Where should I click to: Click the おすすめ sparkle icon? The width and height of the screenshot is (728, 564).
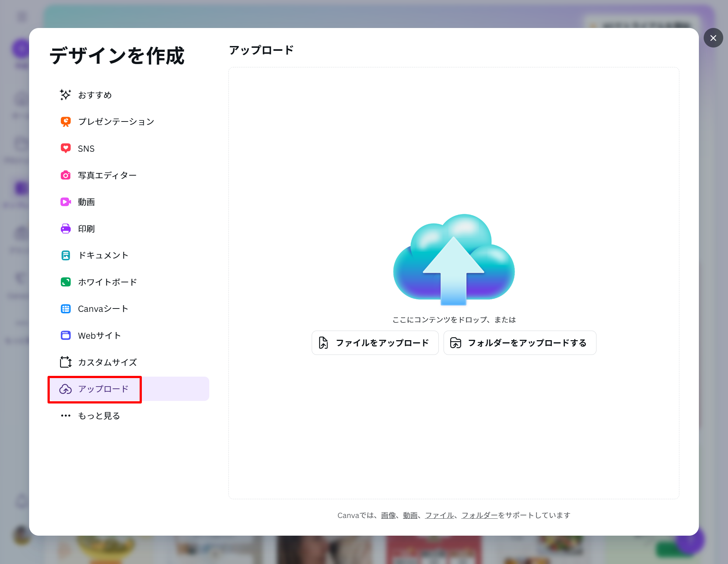point(66,95)
